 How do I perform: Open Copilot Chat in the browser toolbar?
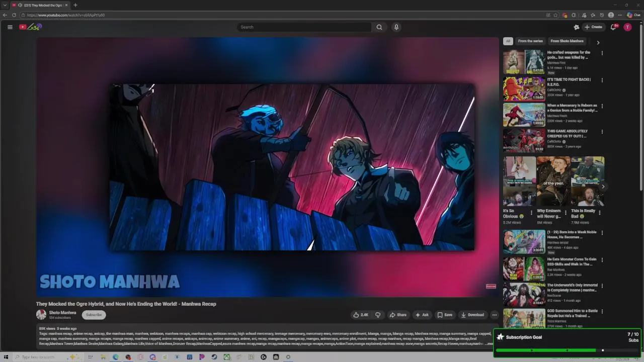pyautogui.click(x=633, y=15)
